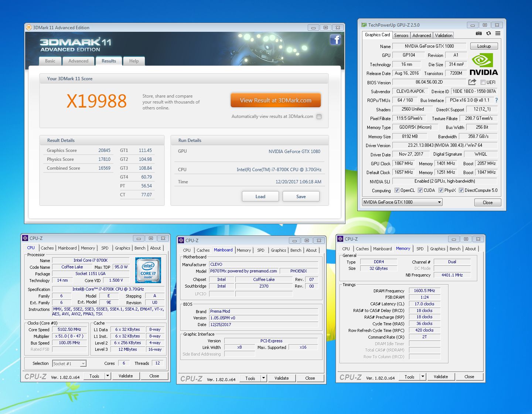Open SPD tab in CPU-Z Mainboard window

pos(261,250)
